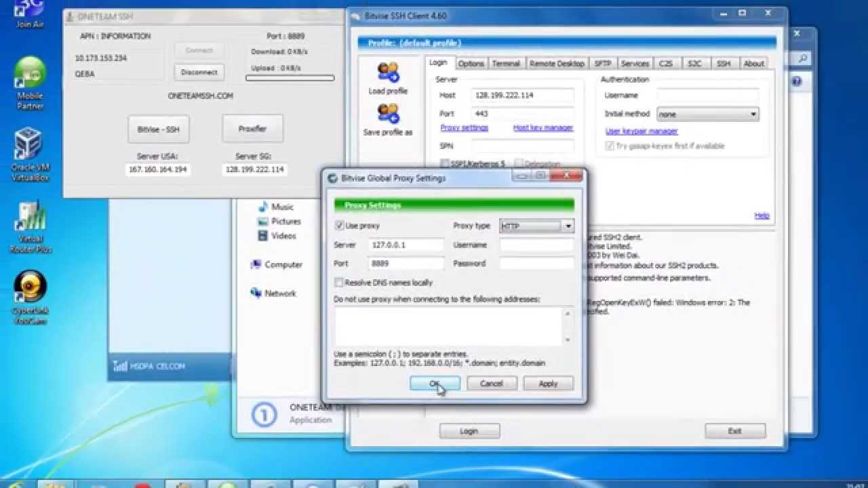Open the Host key manager link
The height and width of the screenshot is (488, 868).
click(543, 127)
